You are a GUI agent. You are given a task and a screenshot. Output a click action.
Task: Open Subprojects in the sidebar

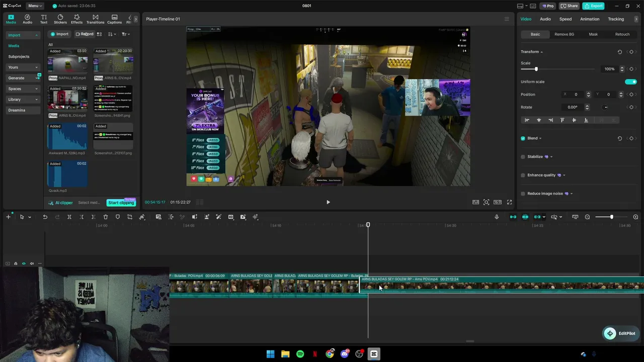[19, 57]
